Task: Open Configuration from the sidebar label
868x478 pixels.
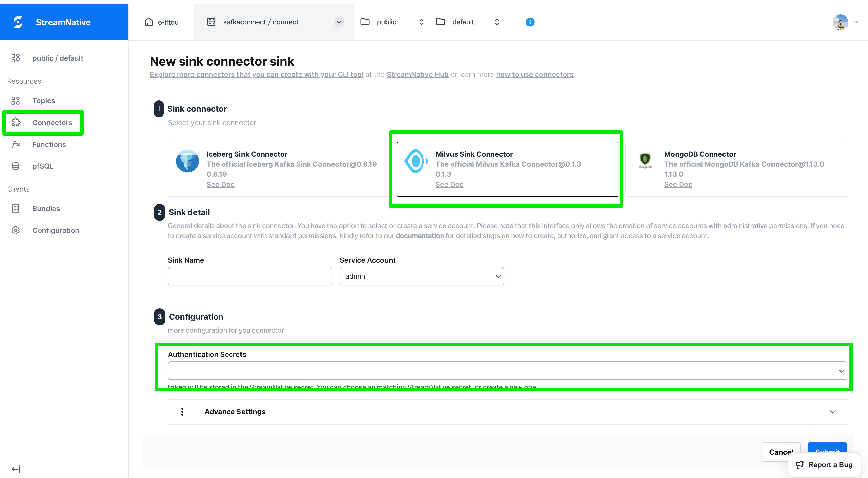Action: click(x=56, y=230)
